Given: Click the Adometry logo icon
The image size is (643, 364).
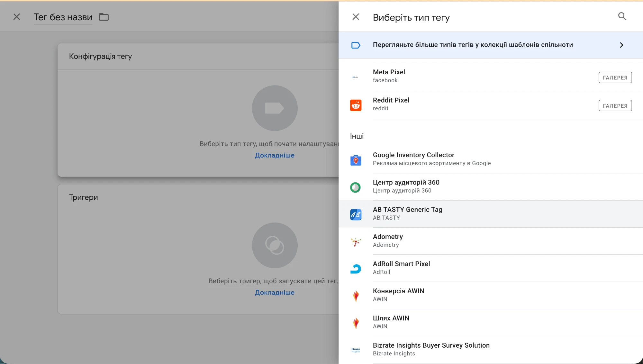Looking at the screenshot, I should click(356, 242).
